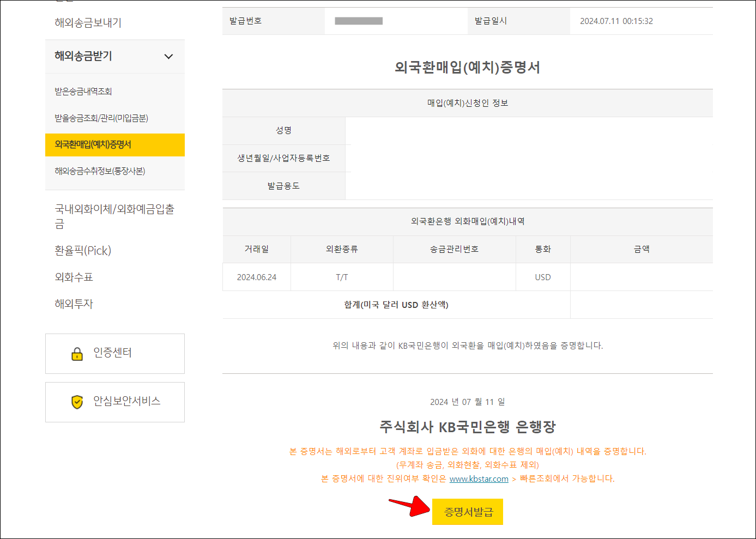Click the 발급일시 value 2024.07.11 00:15:32
Viewport: 756px width, 539px height.
[616, 21]
